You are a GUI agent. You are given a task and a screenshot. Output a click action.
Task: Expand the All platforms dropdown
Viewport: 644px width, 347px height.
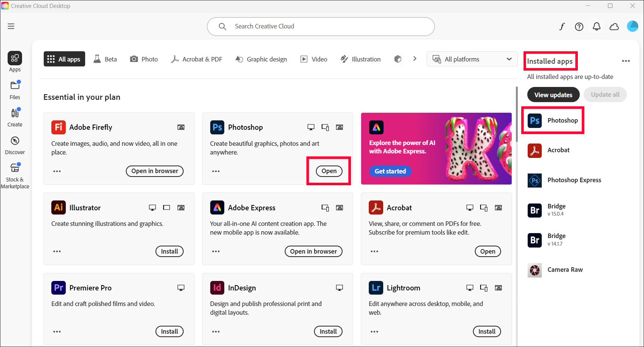[x=472, y=59]
